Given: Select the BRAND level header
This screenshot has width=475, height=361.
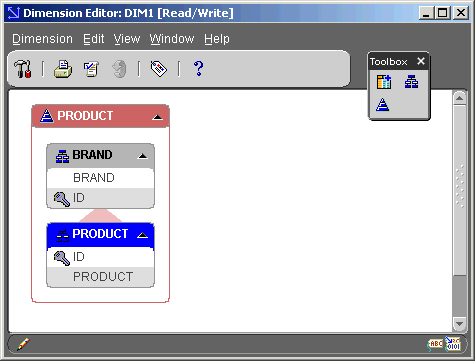Looking at the screenshot, I should pyautogui.click(x=100, y=156).
